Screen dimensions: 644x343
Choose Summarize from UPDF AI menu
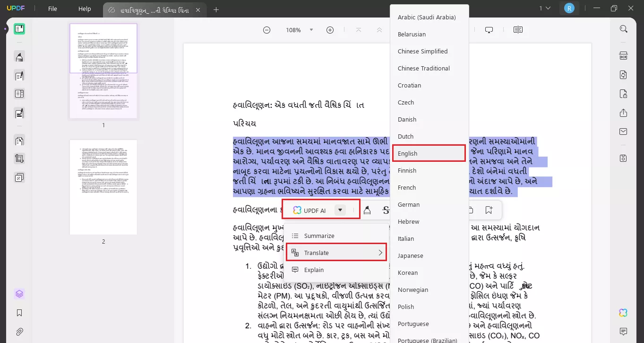pyautogui.click(x=336, y=236)
